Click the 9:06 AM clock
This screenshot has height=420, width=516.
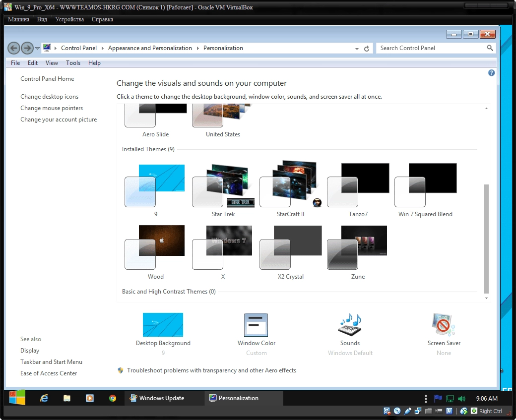(x=487, y=399)
